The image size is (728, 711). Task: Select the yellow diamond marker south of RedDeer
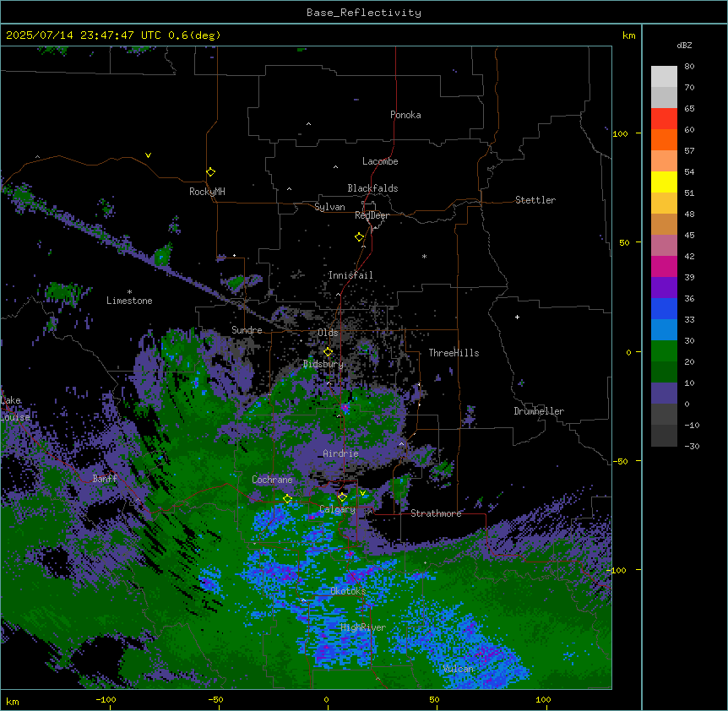(x=359, y=237)
